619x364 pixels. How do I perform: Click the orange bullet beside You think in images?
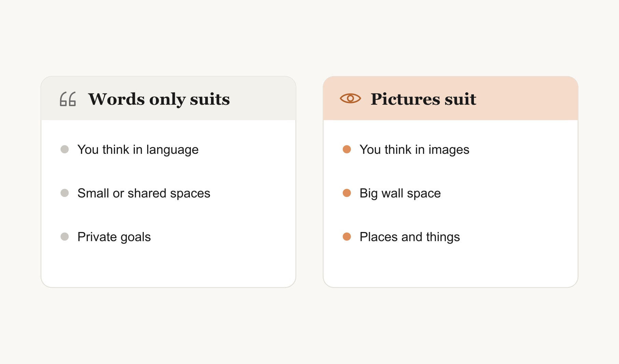tap(347, 149)
